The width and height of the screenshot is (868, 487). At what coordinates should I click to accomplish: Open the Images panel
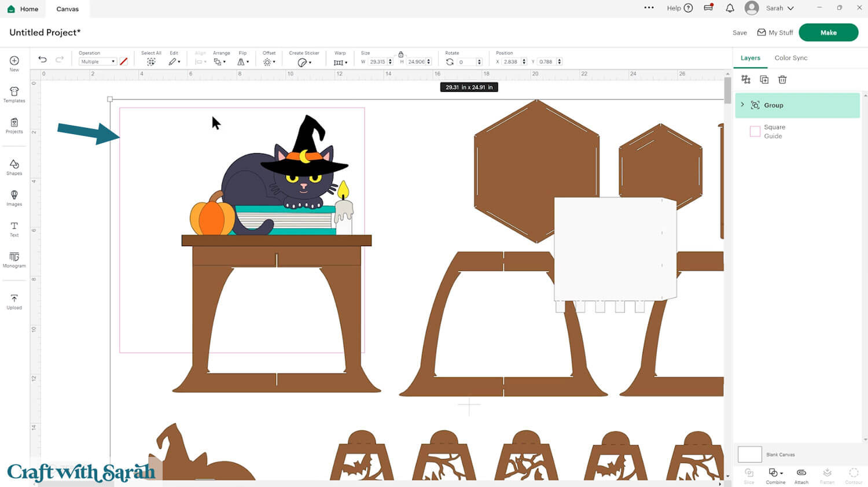click(x=13, y=198)
